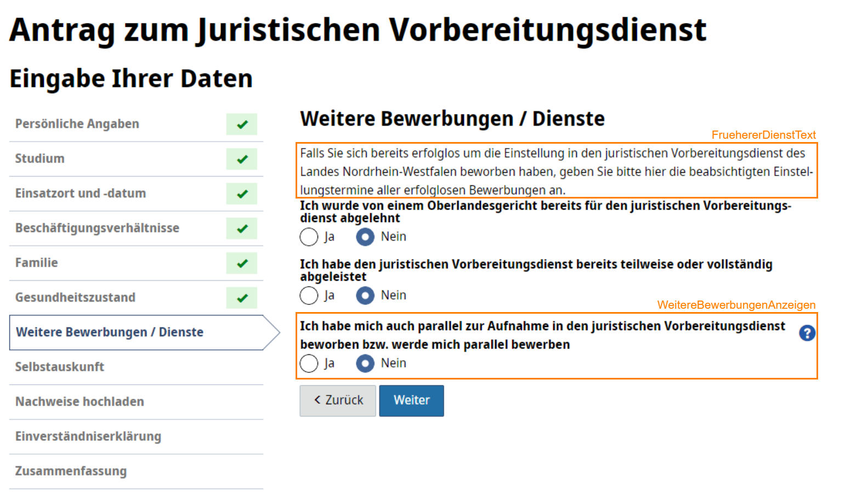This screenshot has height=504, width=845.
Task: Click the checkmark next to Studium
Action: click(242, 159)
